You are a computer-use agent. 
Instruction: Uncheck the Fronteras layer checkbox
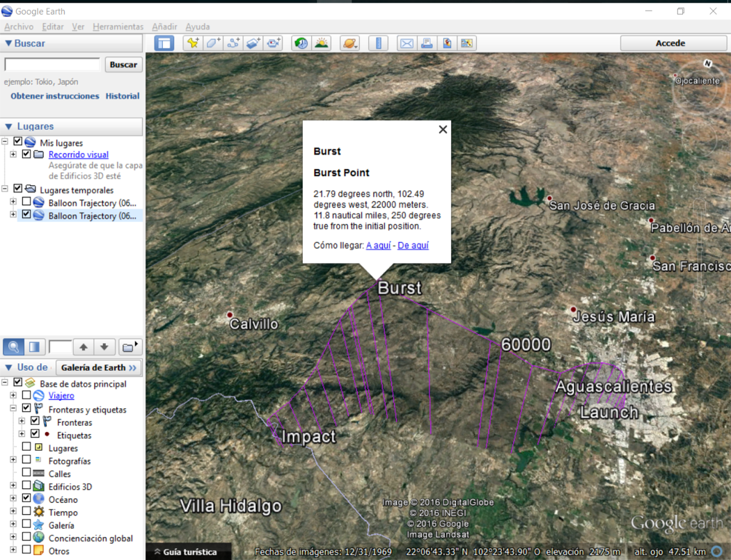35,421
